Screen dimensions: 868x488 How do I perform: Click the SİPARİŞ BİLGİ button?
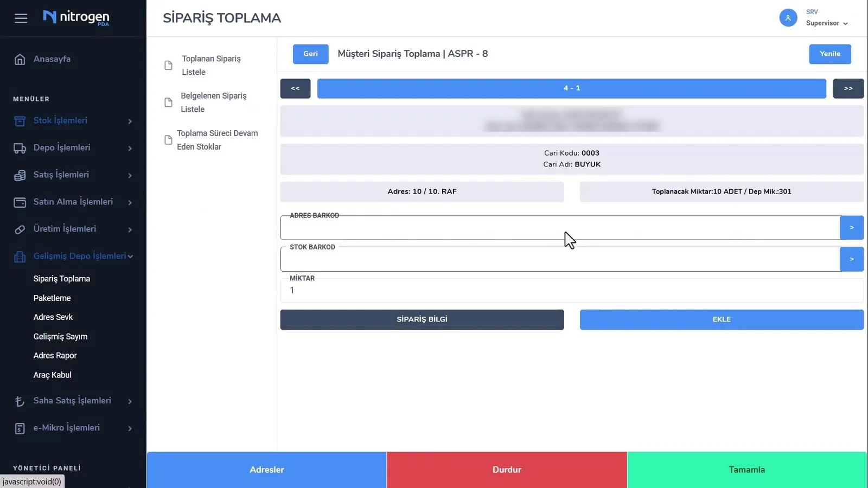click(422, 319)
